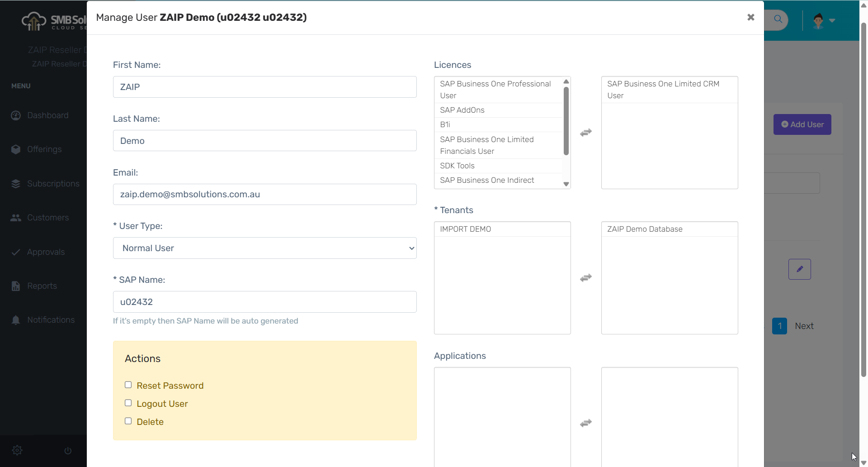This screenshot has height=467, width=868.
Task: Click the Notifications bell icon
Action: [x=16, y=320]
